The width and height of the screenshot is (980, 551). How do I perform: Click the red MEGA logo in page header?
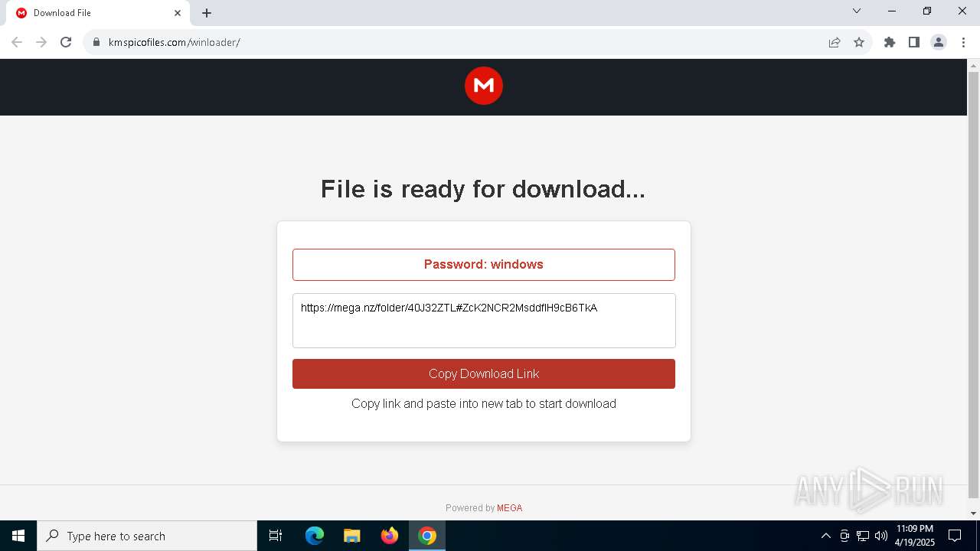click(484, 86)
